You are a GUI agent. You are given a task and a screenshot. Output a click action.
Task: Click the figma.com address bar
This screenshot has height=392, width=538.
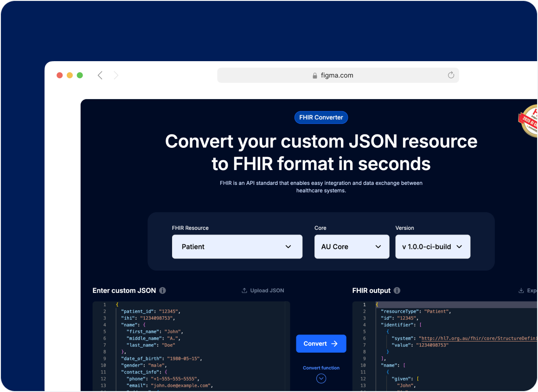point(338,75)
